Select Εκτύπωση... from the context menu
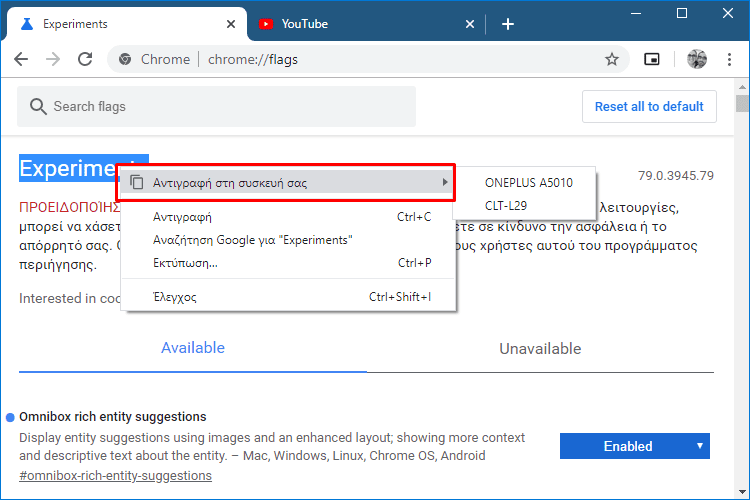The width and height of the screenshot is (750, 500). pyautogui.click(x=287, y=263)
